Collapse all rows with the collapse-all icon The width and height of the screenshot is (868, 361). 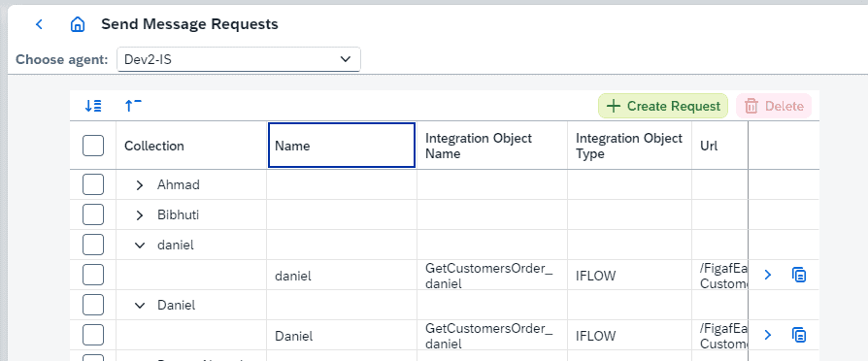tap(133, 106)
